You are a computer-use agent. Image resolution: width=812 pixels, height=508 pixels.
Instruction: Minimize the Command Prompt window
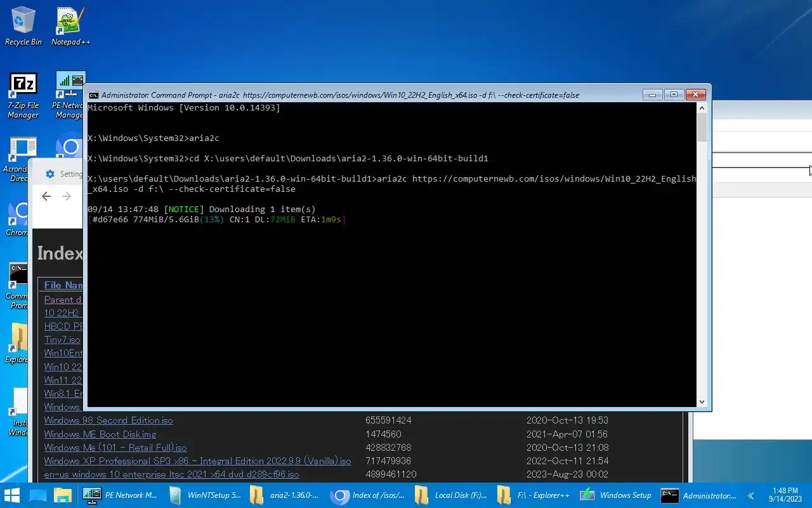(x=652, y=95)
